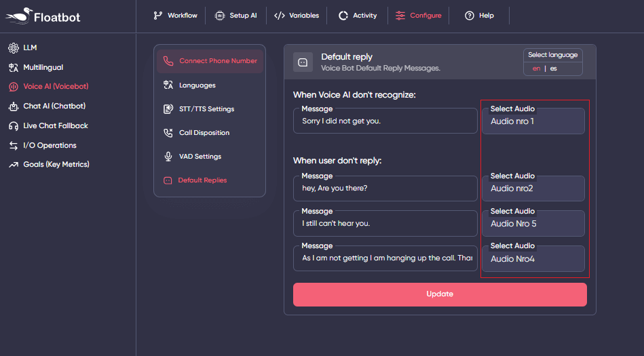Viewport: 644px width, 356px height.
Task: Click the VAD Settings microphone icon
Action: [x=168, y=157]
